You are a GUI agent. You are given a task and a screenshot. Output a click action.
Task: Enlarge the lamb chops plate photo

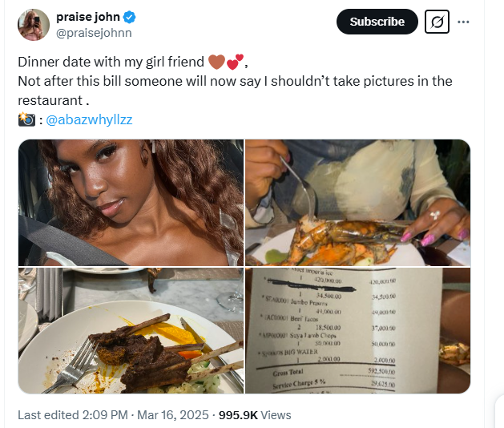coord(131,330)
